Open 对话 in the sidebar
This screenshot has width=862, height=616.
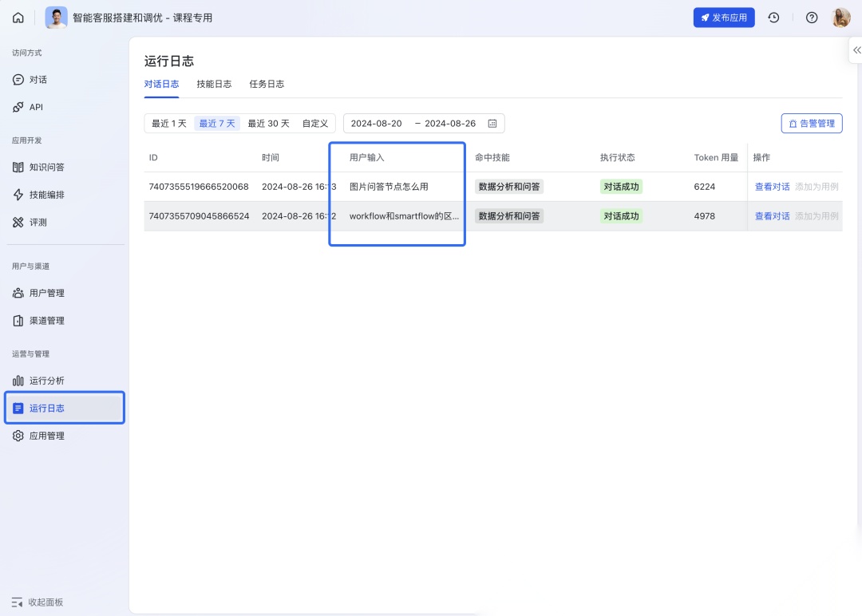point(65,80)
